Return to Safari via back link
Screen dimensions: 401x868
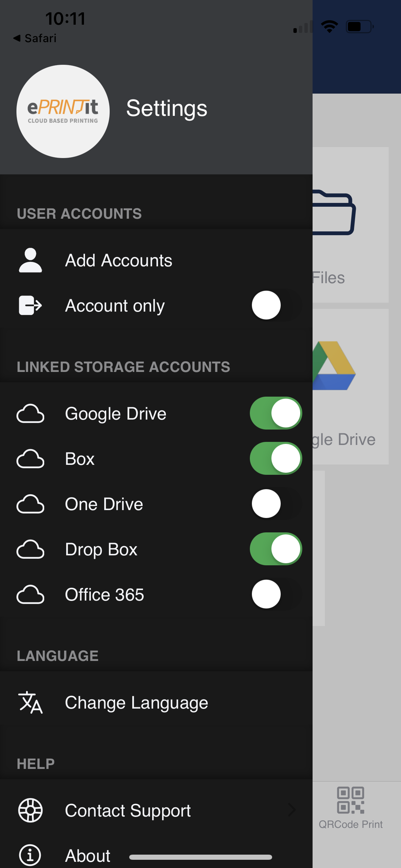(x=35, y=38)
